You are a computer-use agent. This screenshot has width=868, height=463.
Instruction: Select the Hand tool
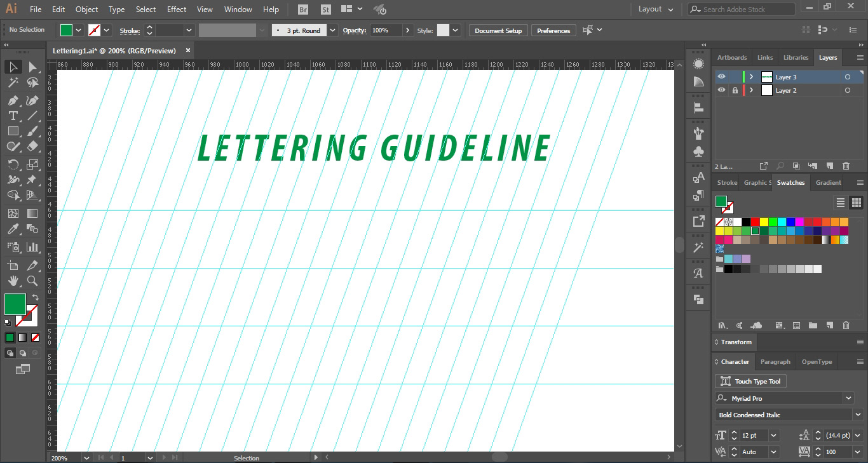coord(13,281)
